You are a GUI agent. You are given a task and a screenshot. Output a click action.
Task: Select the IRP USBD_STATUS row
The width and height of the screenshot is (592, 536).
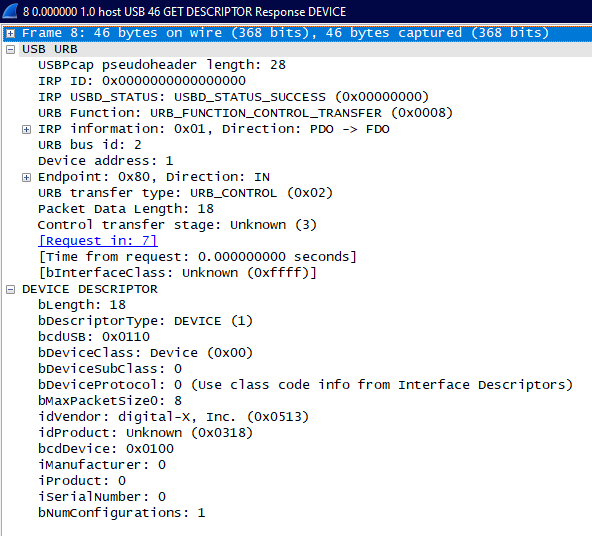tap(233, 97)
